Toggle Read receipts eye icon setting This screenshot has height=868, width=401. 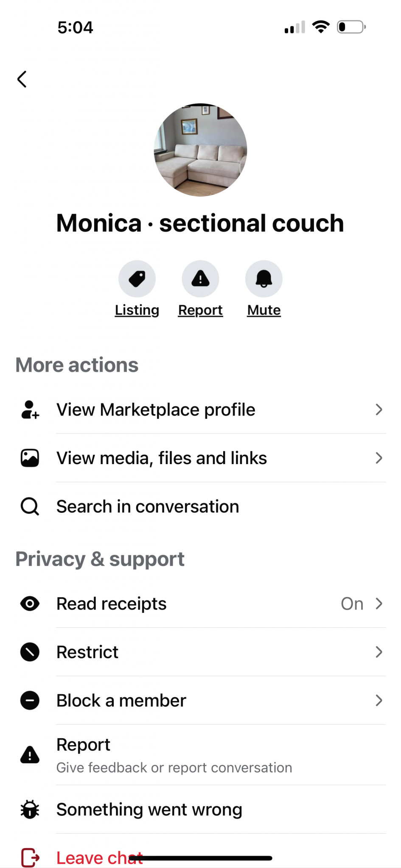30,604
